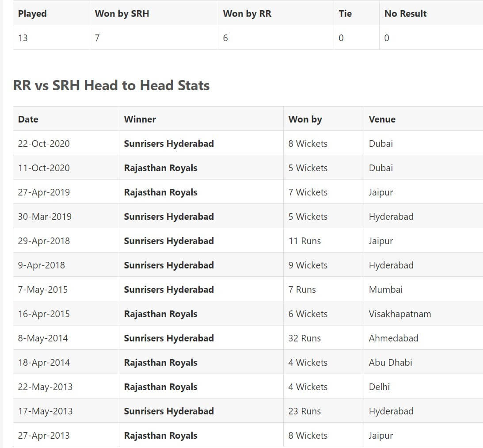Select Rajasthan Royals in the 11-Oct-2020 row
This screenshot has width=483, height=448.
point(160,168)
